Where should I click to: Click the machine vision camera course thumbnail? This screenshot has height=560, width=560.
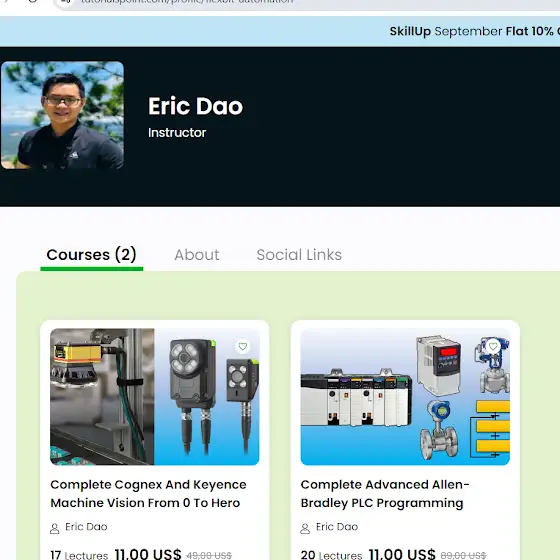point(155,397)
